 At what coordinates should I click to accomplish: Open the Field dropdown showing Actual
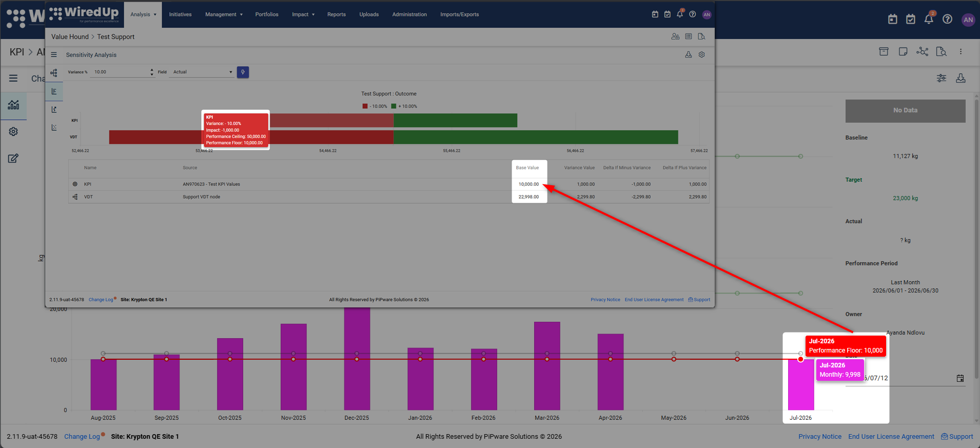pos(203,72)
